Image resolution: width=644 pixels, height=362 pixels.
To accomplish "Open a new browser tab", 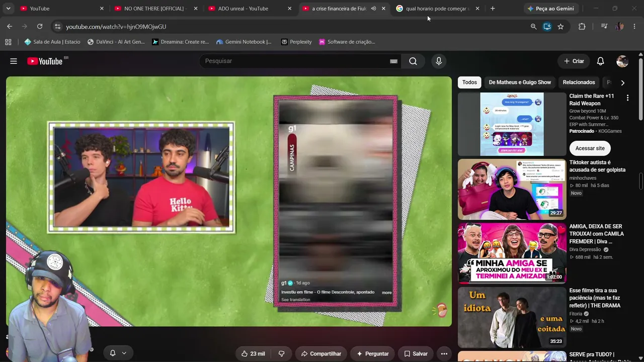I will coord(493,9).
